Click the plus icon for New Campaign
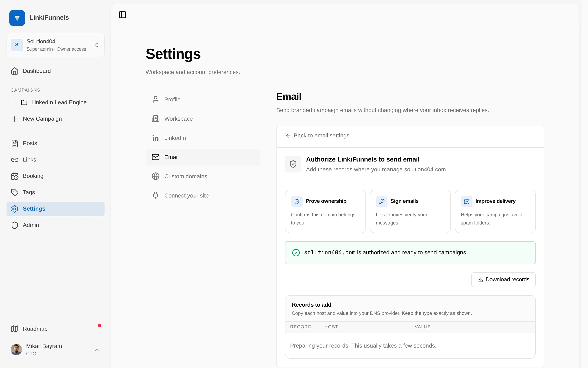 pyautogui.click(x=15, y=119)
